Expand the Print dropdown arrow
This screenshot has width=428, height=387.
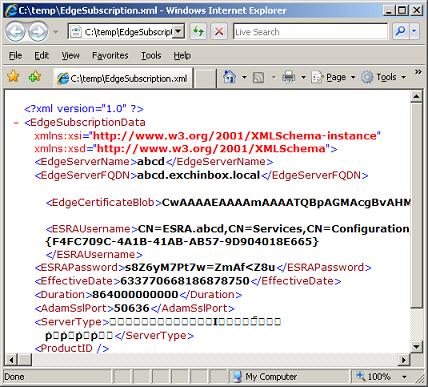click(x=303, y=77)
